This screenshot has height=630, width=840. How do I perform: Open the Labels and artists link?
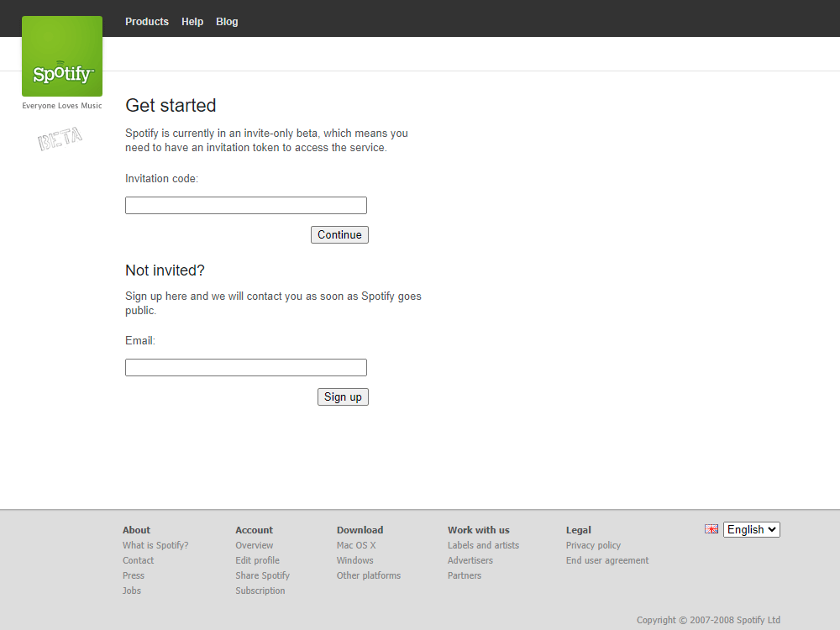(x=483, y=545)
